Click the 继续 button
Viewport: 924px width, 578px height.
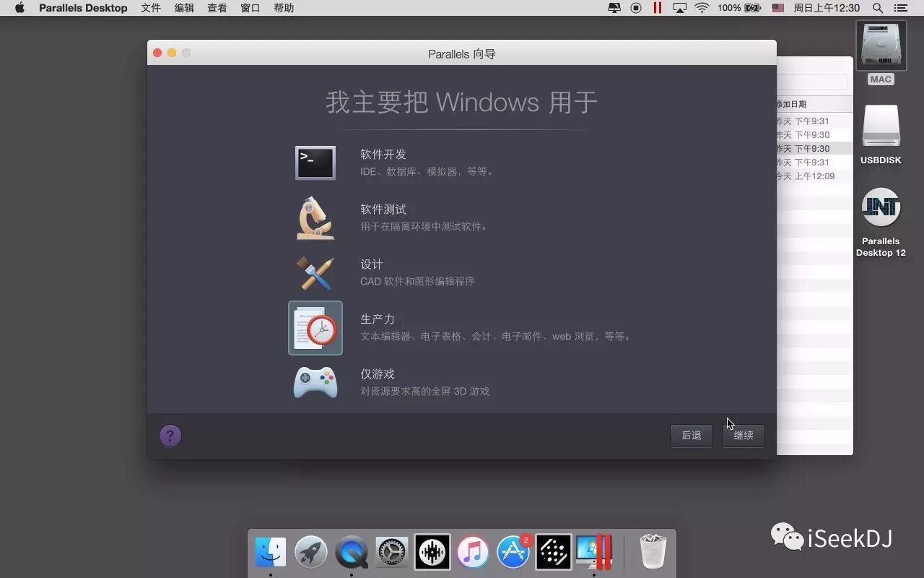click(744, 435)
